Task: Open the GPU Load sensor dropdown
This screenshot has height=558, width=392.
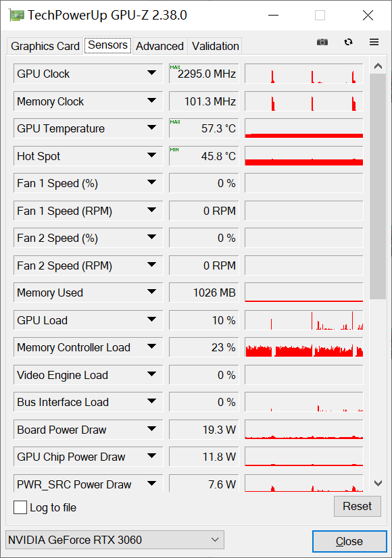Action: click(153, 320)
